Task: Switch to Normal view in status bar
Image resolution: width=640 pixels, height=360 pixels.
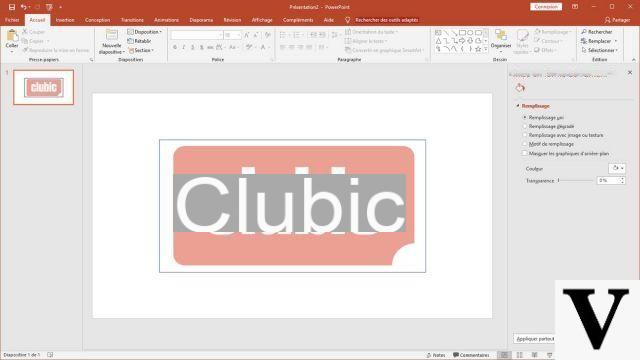Action: point(504,355)
